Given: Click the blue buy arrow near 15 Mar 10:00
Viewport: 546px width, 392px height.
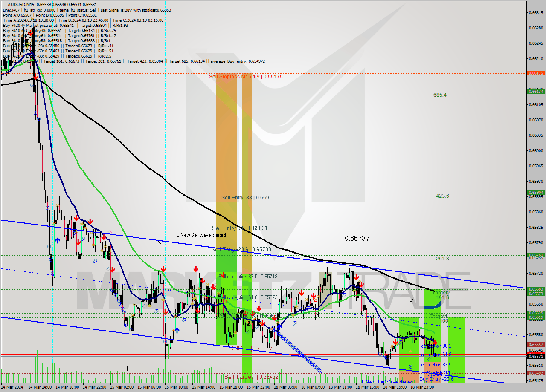Looking at the screenshot, I should (x=177, y=330).
